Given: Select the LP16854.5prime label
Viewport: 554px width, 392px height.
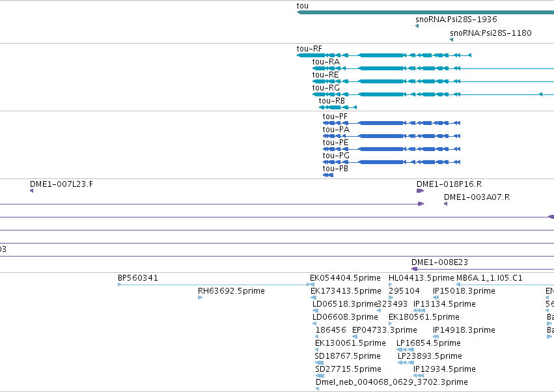Looking at the screenshot, I should [x=428, y=343].
